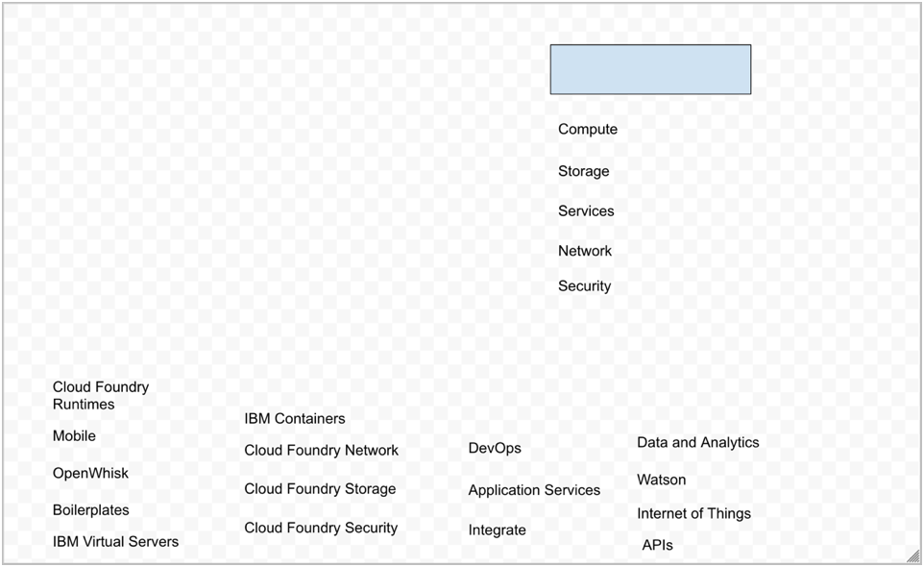Click the Cloud Foundry Security label
The image size is (924, 567).
[321, 528]
